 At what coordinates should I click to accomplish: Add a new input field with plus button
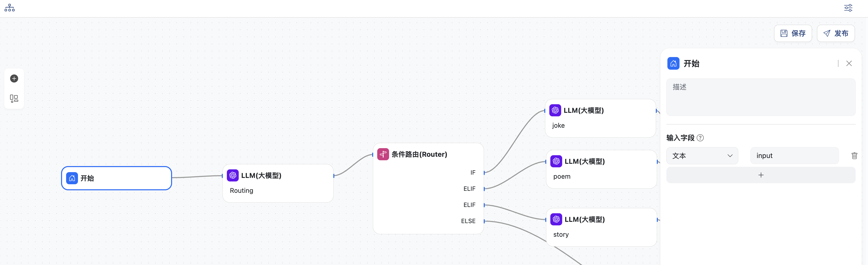761,175
